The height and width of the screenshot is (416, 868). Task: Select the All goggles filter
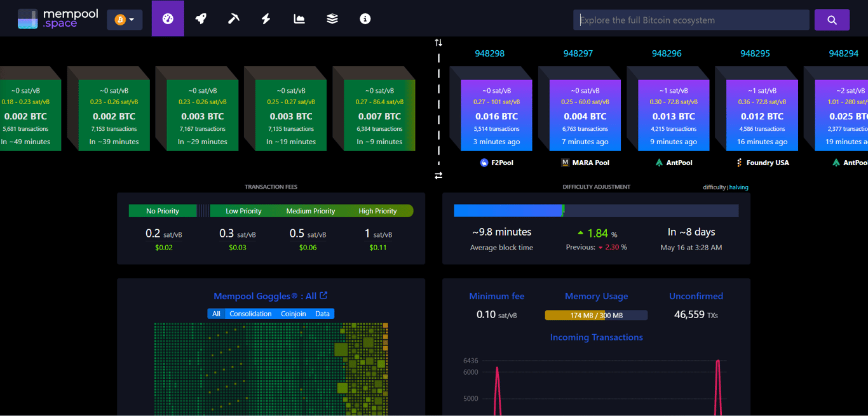point(216,314)
